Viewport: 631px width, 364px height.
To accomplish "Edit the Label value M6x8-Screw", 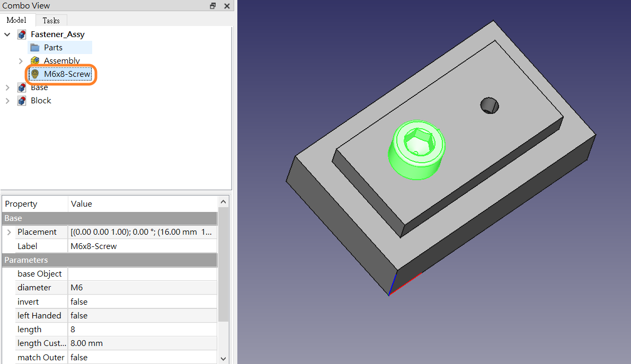I will coord(143,246).
